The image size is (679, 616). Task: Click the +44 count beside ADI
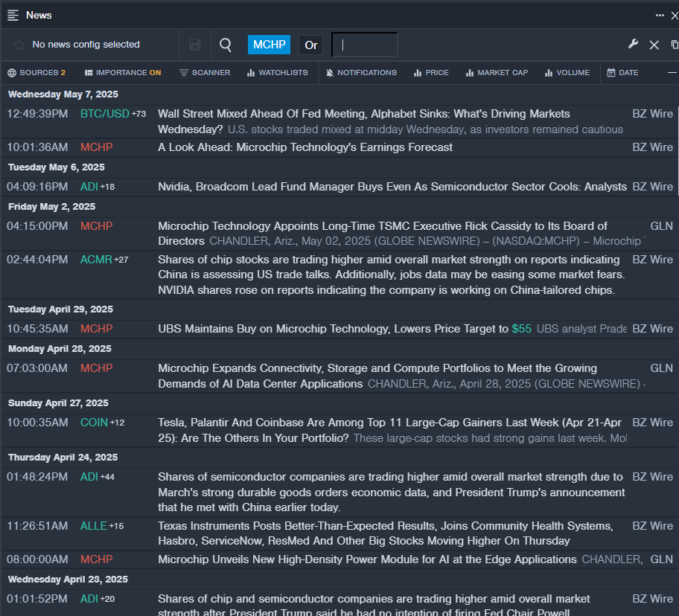(x=107, y=477)
